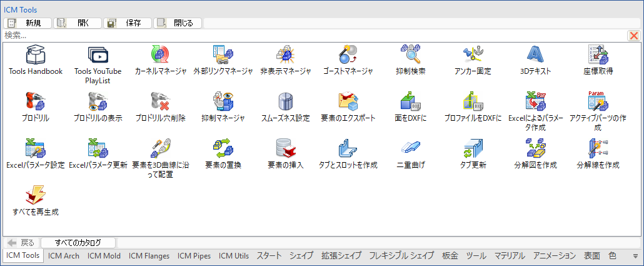Switch to ICM Arch tab

64,256
